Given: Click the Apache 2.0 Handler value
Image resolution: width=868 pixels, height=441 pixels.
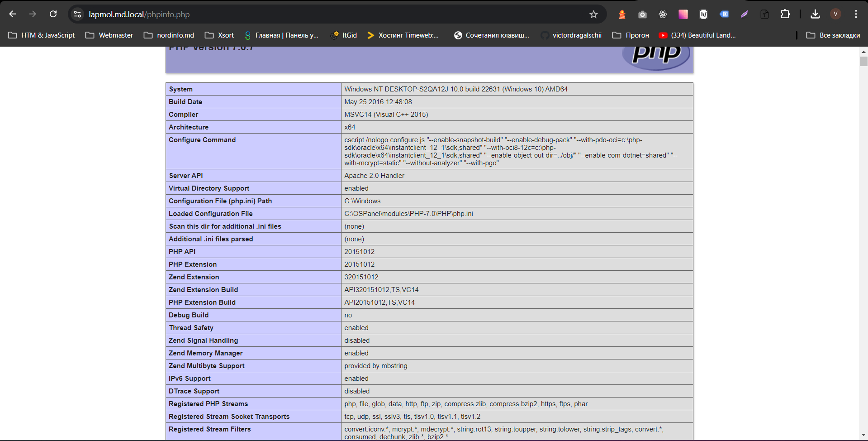Looking at the screenshot, I should point(375,176).
